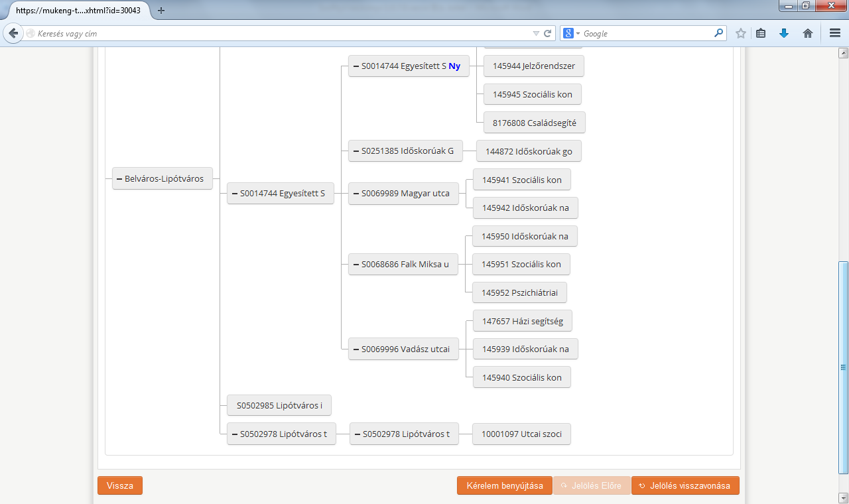This screenshot has width=849, height=504.
Task: Click scrollbar up arrow
Action: [843, 52]
